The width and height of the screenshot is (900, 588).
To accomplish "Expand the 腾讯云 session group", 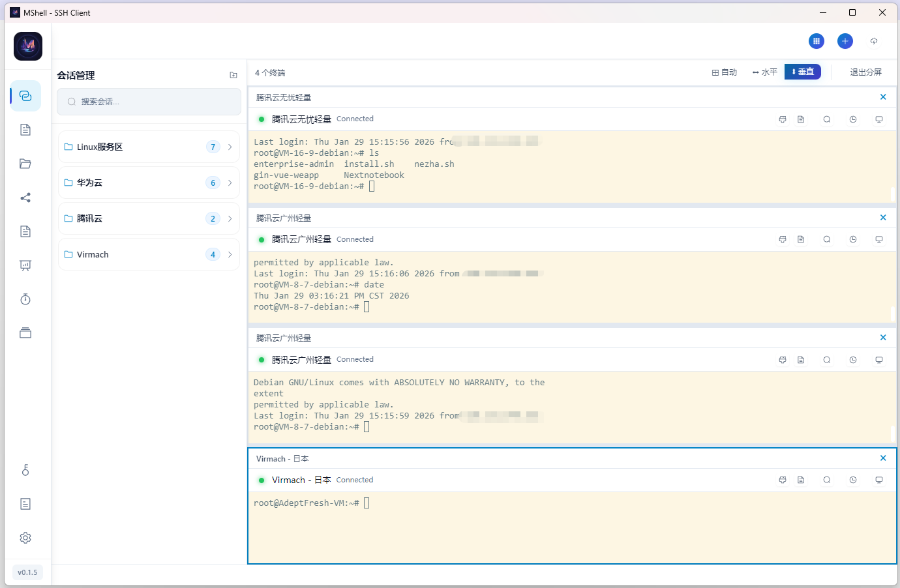I will 149,218.
